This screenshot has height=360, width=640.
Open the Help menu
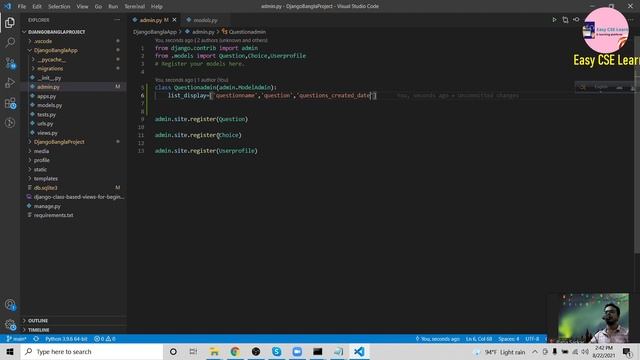[x=157, y=7]
